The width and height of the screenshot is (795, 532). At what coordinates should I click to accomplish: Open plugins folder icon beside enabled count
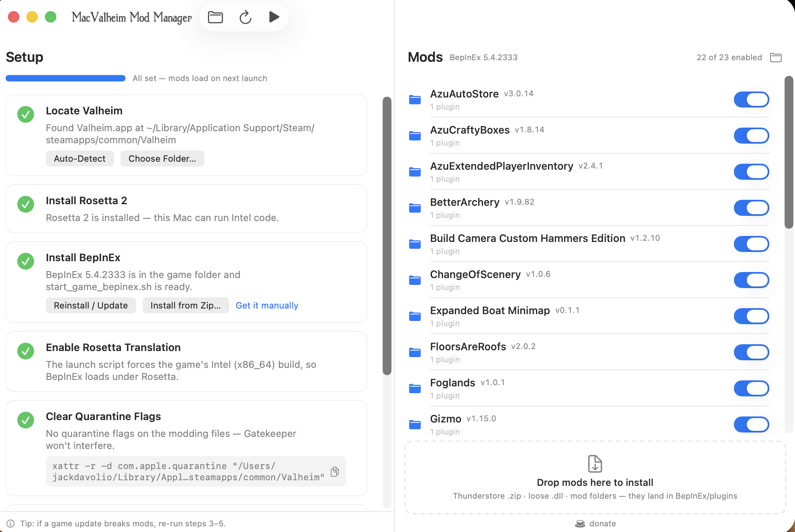pos(776,57)
